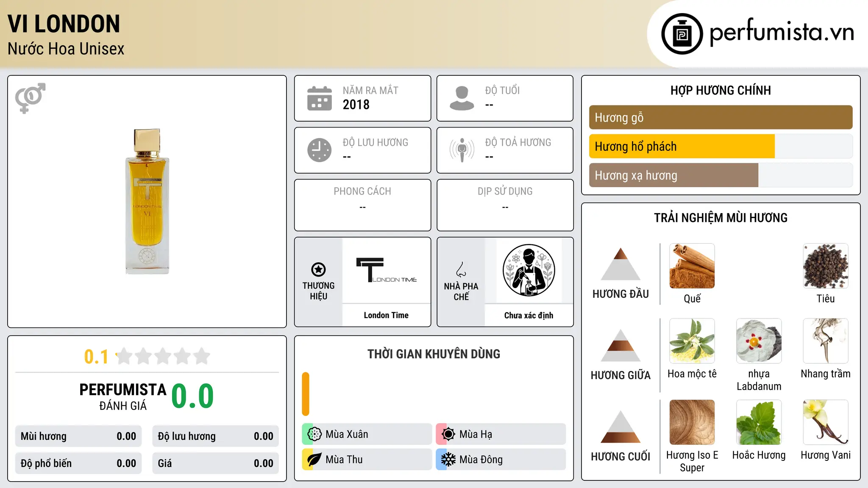Select the Mùa Đông season button
The width and height of the screenshot is (868, 488).
501,460
